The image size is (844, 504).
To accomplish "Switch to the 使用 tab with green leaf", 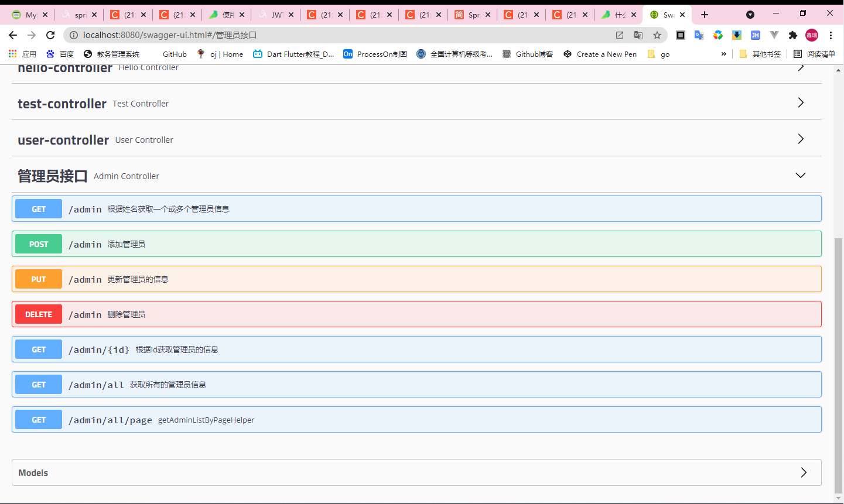I will (x=226, y=15).
